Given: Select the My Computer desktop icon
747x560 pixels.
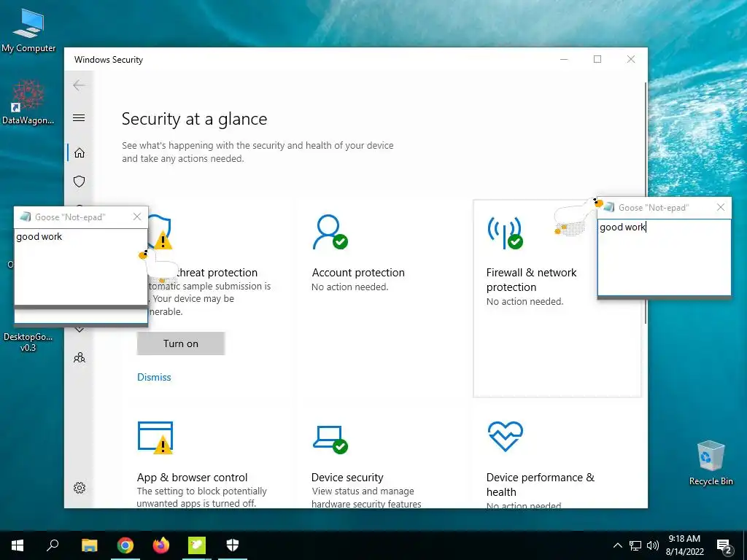Looking at the screenshot, I should click(x=28, y=29).
